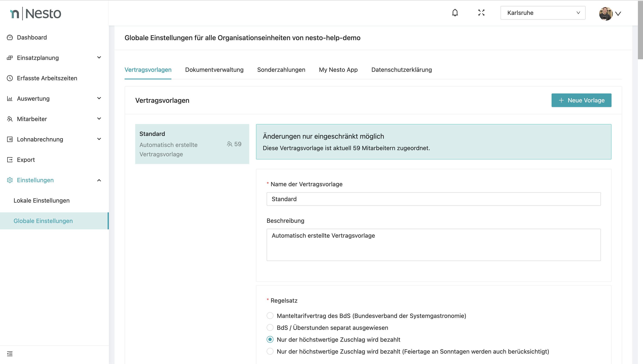The height and width of the screenshot is (364, 643).
Task: Click the Neue Vorlage button
Action: pos(581,100)
